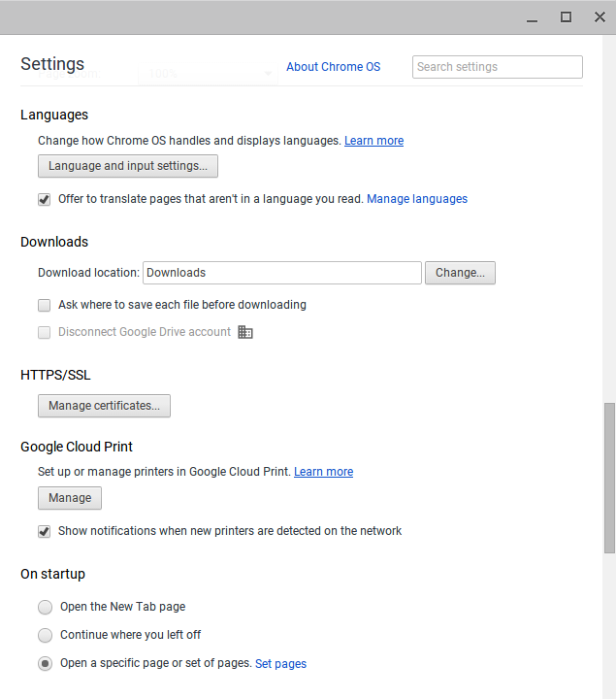Open About Chrome OS page
The image size is (616, 699).
click(333, 67)
